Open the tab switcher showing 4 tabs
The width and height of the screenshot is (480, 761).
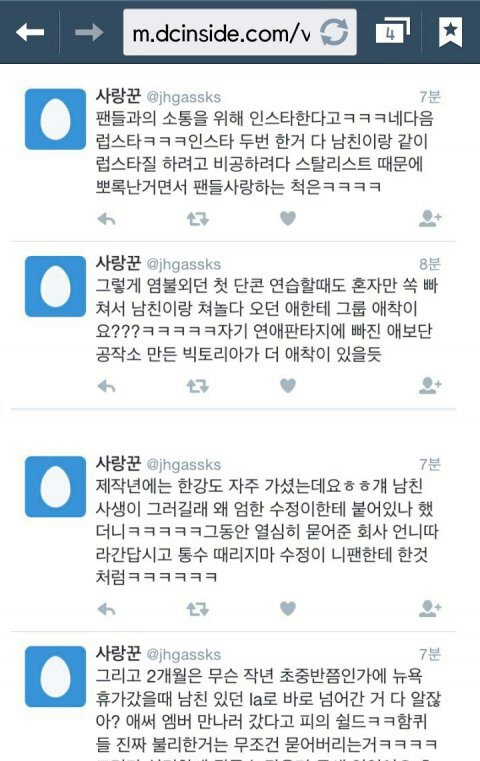click(x=392, y=31)
